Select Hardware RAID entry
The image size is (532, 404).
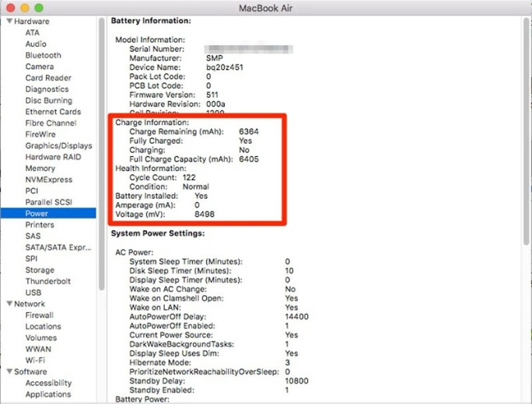[53, 157]
